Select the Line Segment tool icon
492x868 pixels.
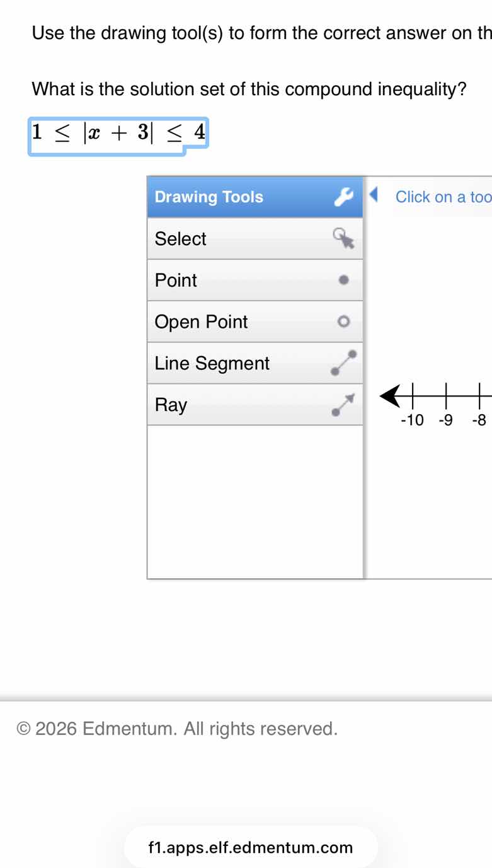point(343,362)
